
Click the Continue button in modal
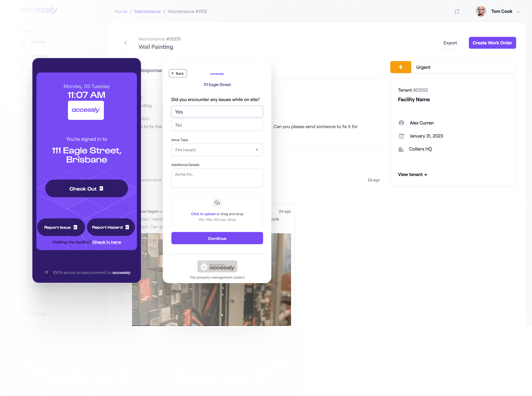tap(217, 238)
